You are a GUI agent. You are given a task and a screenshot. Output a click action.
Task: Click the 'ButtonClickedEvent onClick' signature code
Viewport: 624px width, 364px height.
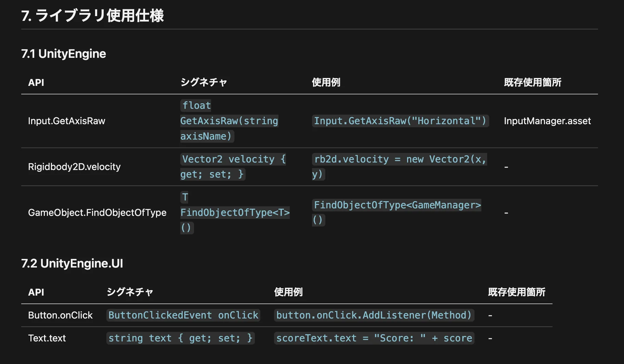click(183, 315)
